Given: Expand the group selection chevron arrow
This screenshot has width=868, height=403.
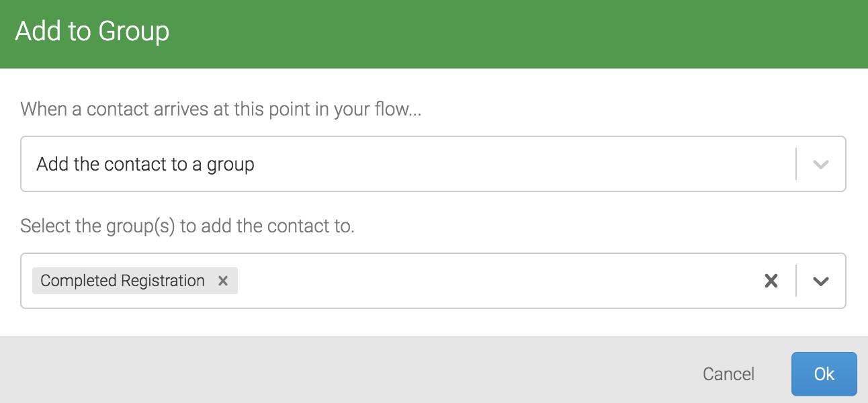Looking at the screenshot, I should (820, 281).
